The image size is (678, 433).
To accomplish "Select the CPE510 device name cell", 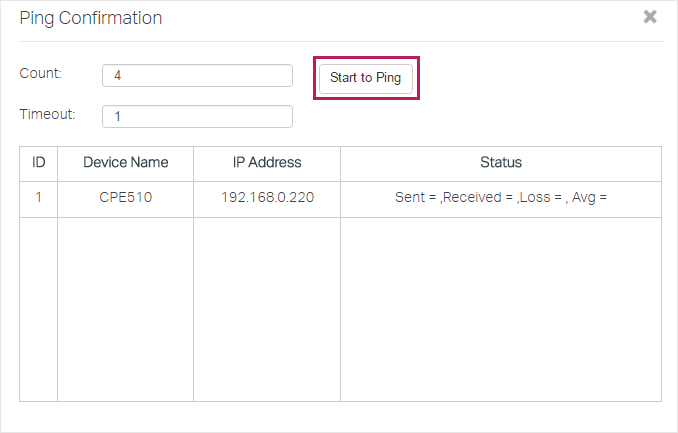I will click(x=125, y=199).
